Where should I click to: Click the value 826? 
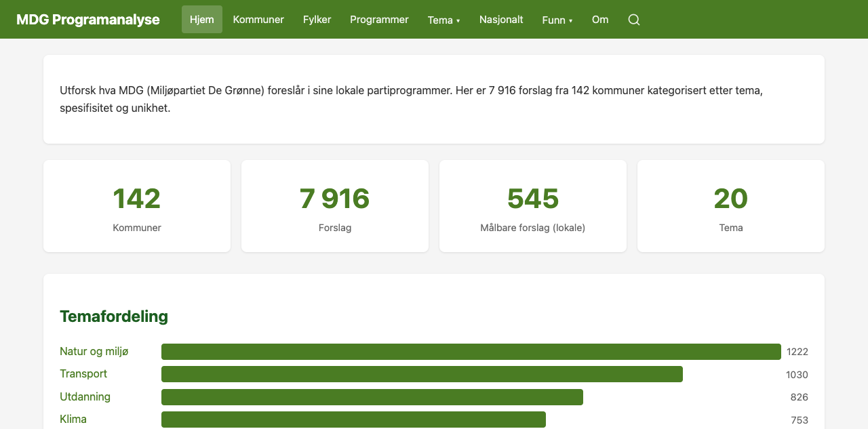click(x=799, y=397)
